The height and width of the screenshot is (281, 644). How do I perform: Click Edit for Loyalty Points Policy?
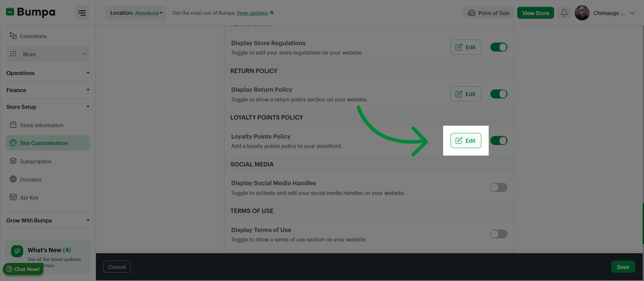coord(466,141)
